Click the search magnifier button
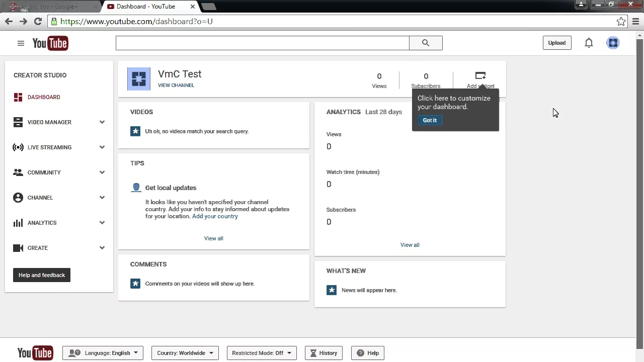The height and width of the screenshot is (362, 644). pyautogui.click(x=426, y=43)
